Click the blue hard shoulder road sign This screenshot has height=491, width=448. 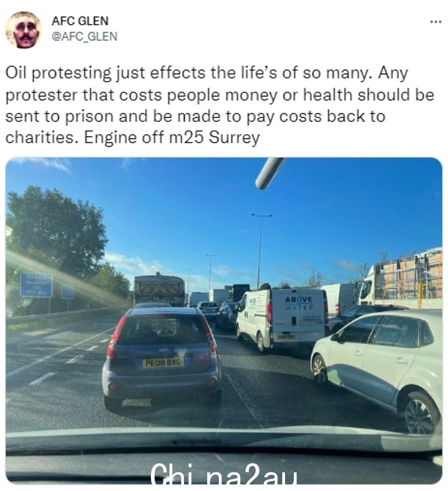pos(36,285)
